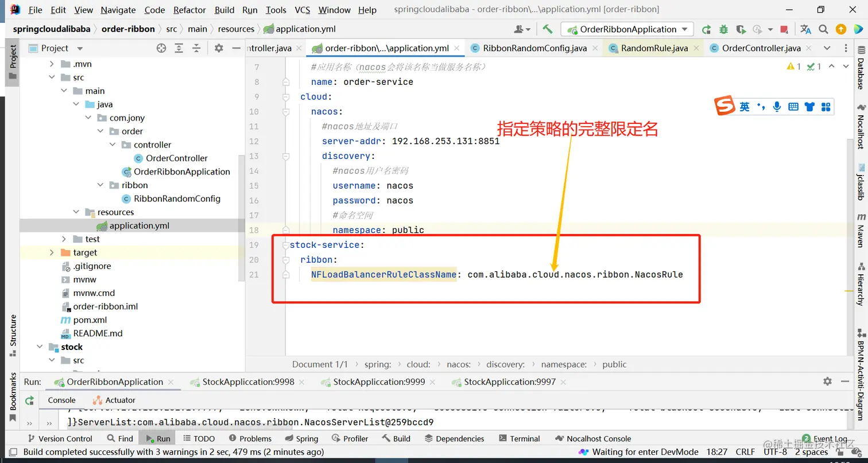Screen dimensions: 868x463
Task: Activate Sogou voice input microphone
Action: (777, 106)
